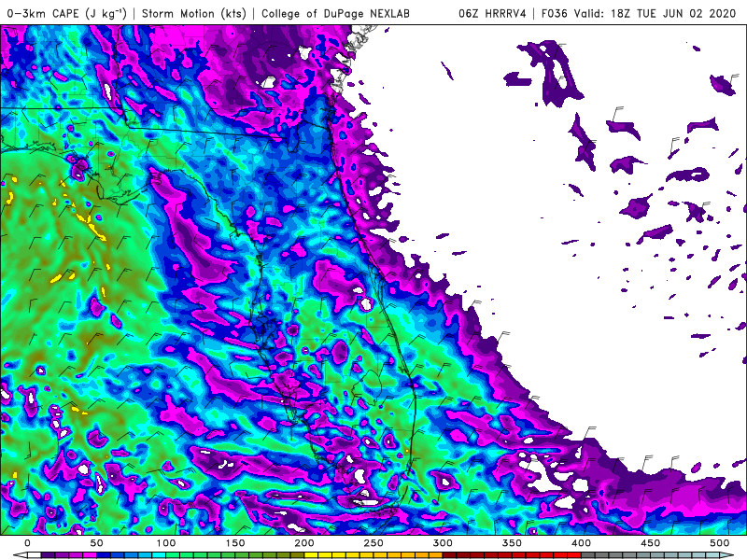This screenshot has height=560, width=747.
Task: Click the 'Valid: 18Z TUE JUN 02 2020' text
Action: (x=655, y=13)
